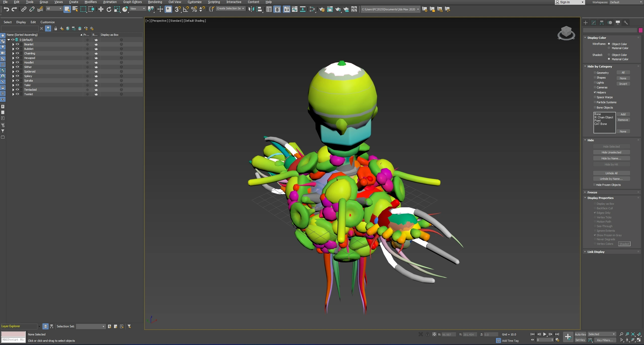This screenshot has width=644, height=345.
Task: Click the Hide by Name button
Action: coord(611,158)
